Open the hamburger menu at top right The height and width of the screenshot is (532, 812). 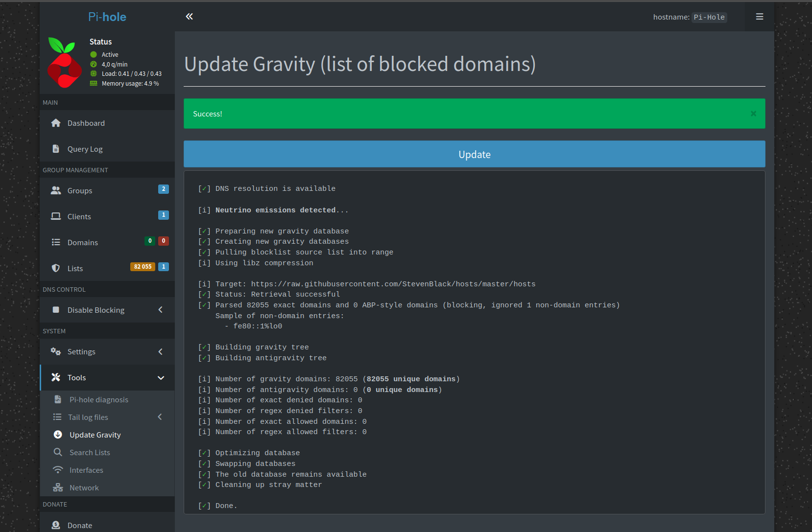(760, 17)
